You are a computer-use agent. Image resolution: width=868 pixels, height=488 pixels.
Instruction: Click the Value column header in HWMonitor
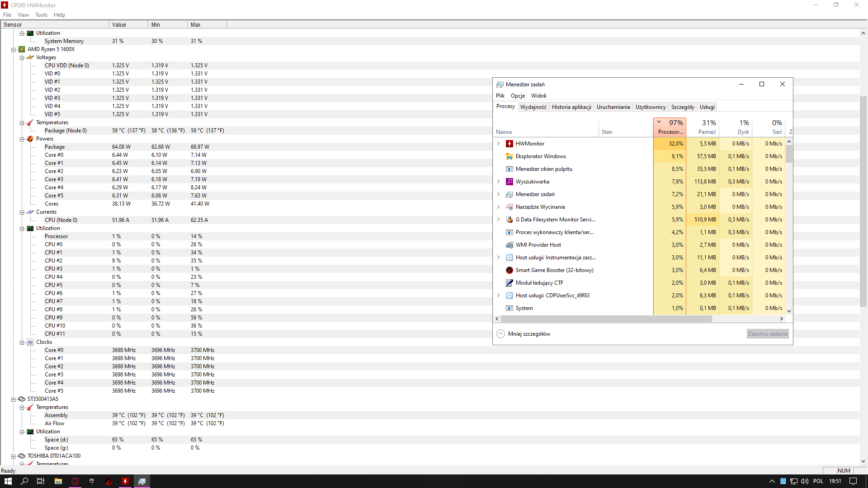(128, 25)
